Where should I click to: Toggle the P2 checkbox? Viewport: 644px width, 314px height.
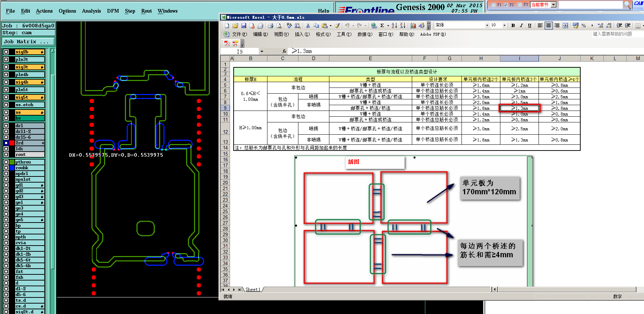coord(506,5)
